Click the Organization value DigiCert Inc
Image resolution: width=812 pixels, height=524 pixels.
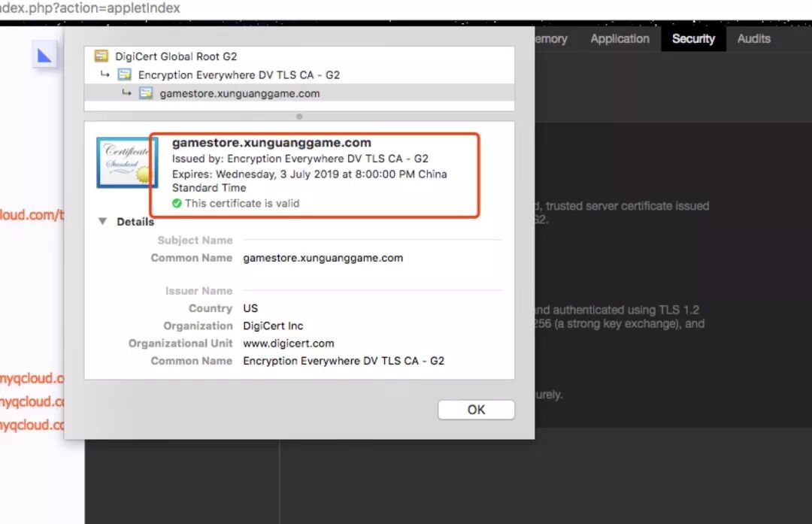[x=273, y=326]
